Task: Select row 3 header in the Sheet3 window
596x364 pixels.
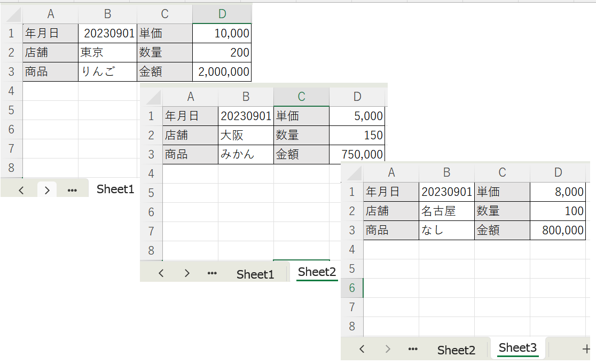Action: pyautogui.click(x=352, y=230)
